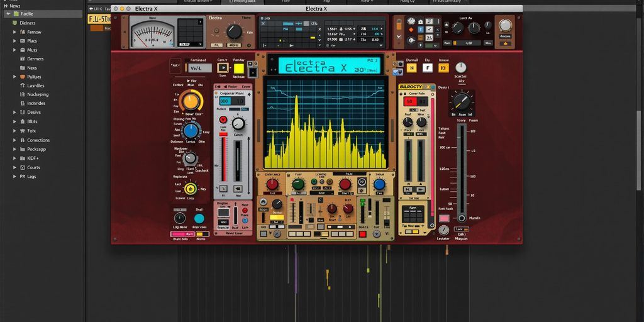Toggle the red V button in compressor panel
The width and height of the screenshot is (644, 322).
(223, 119)
